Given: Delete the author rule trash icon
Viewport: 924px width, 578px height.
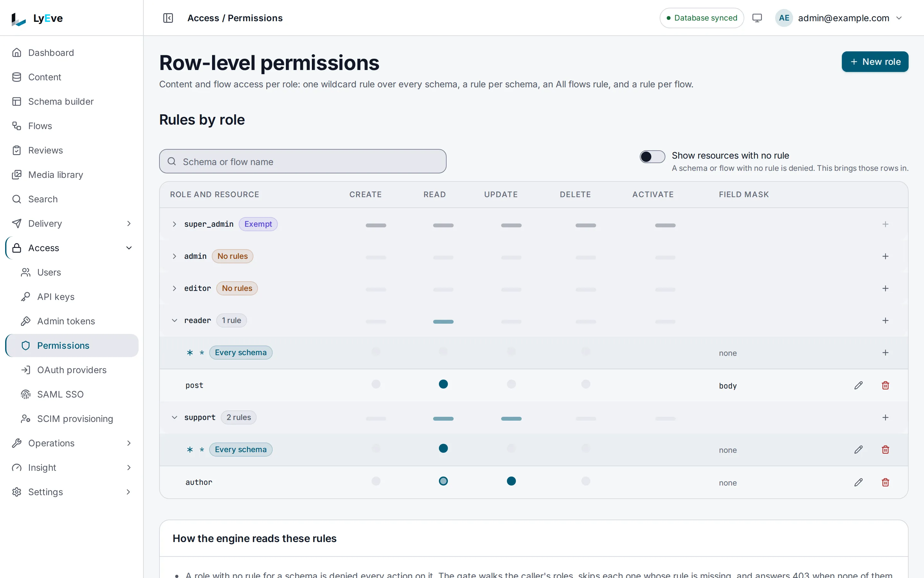Looking at the screenshot, I should click(886, 482).
